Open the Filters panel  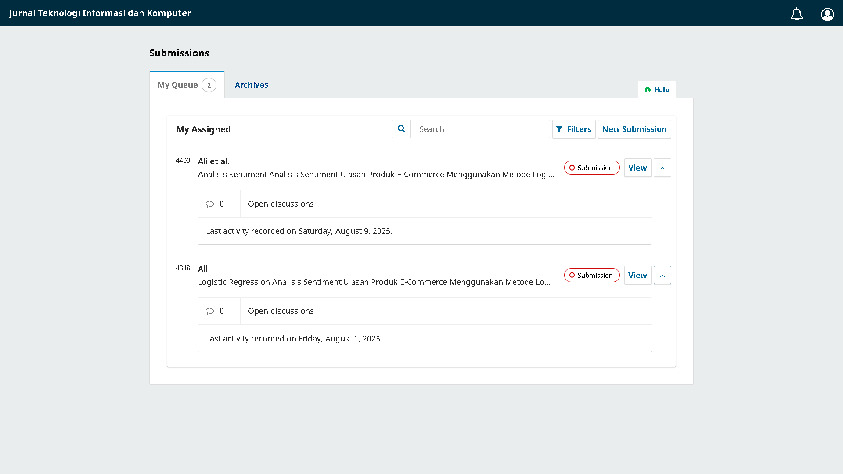tap(573, 129)
